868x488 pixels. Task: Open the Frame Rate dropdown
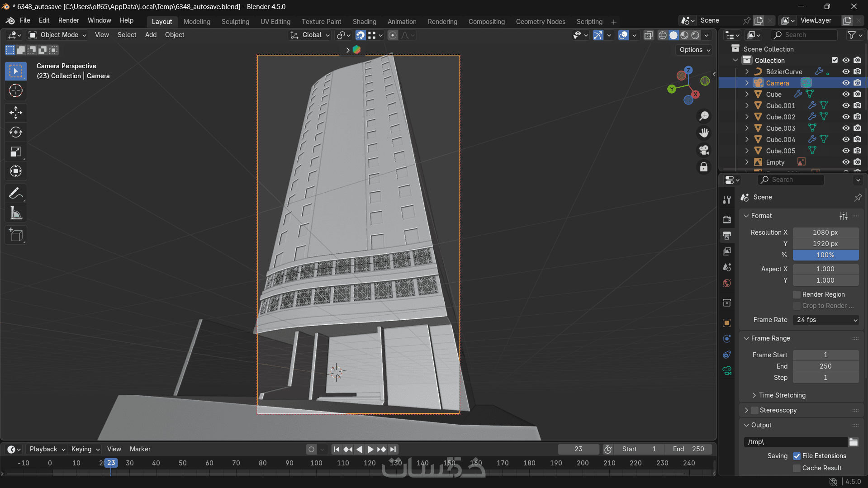pyautogui.click(x=826, y=320)
